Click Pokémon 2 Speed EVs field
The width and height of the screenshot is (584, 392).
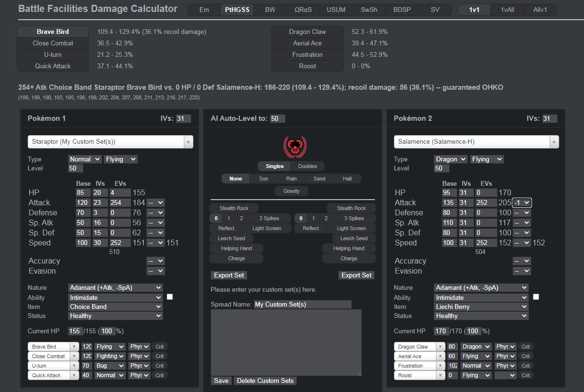click(x=487, y=243)
